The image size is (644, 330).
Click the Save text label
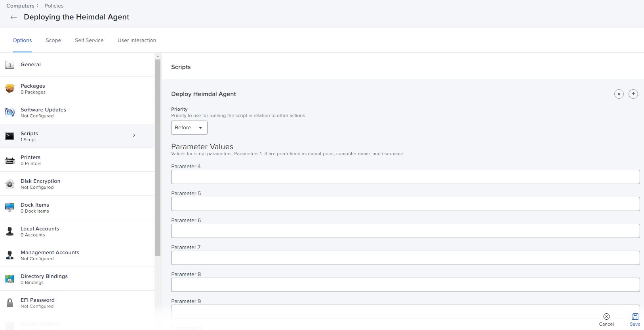635,324
